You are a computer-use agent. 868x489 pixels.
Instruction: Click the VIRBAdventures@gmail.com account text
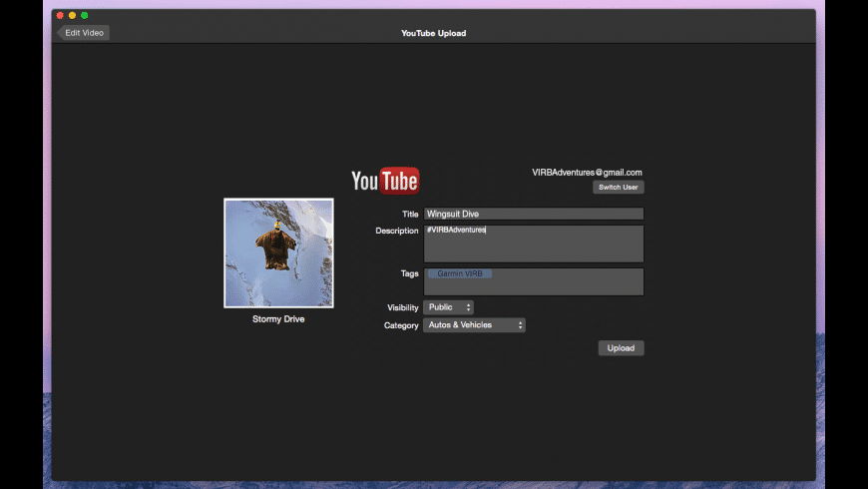[x=587, y=173]
